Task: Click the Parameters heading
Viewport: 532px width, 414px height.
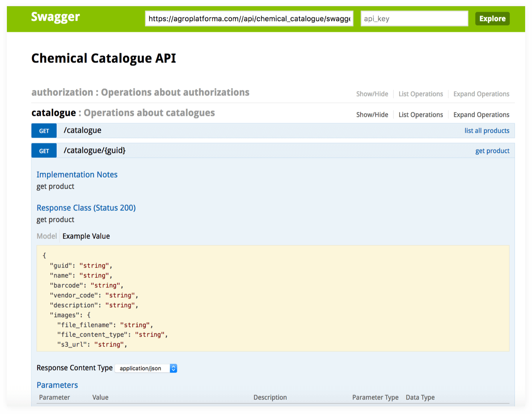Action: coord(57,385)
